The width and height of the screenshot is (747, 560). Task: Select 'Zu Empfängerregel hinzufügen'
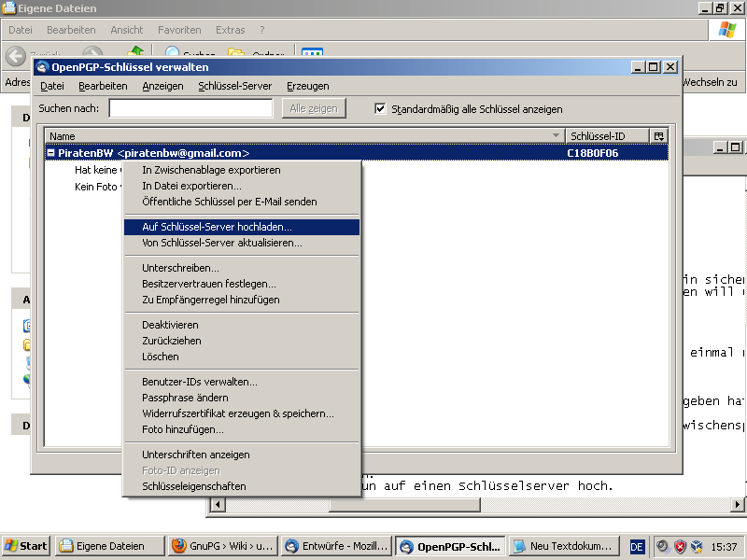[242, 300]
